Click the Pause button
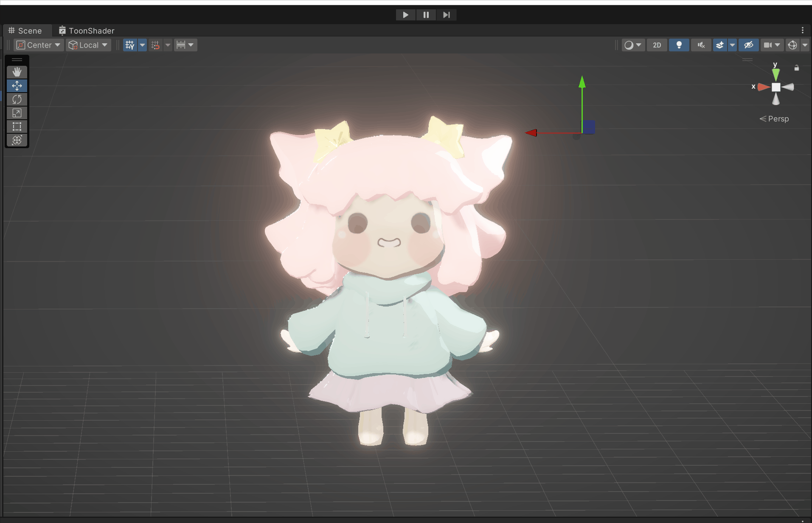The width and height of the screenshot is (812, 523). click(426, 15)
